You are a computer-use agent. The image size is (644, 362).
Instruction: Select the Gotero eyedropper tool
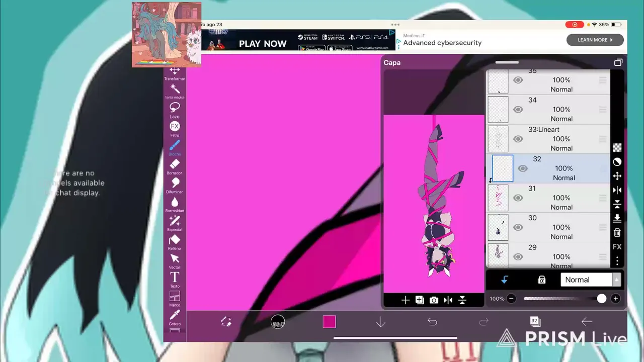[175, 317]
